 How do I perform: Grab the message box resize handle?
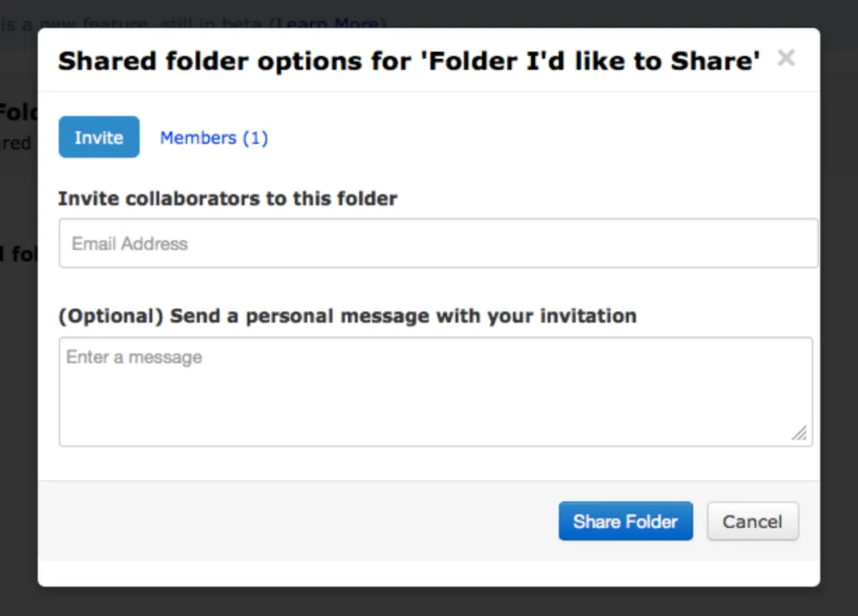[799, 433]
